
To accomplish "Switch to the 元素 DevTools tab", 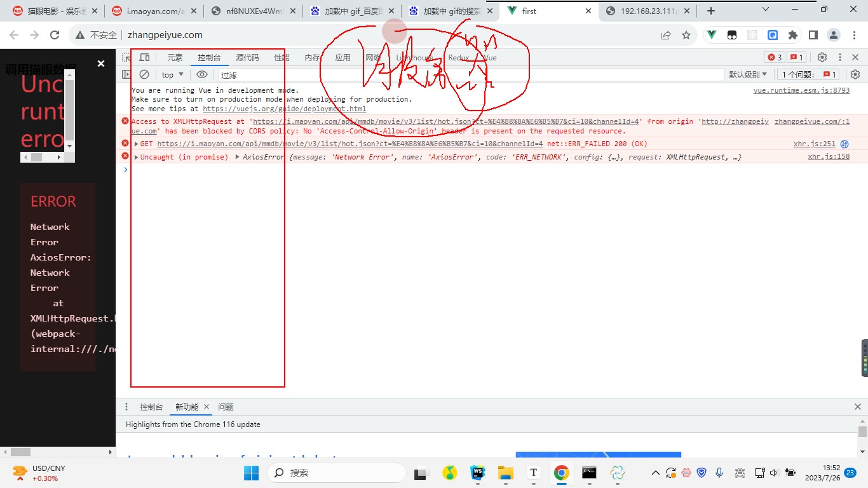I will point(175,57).
